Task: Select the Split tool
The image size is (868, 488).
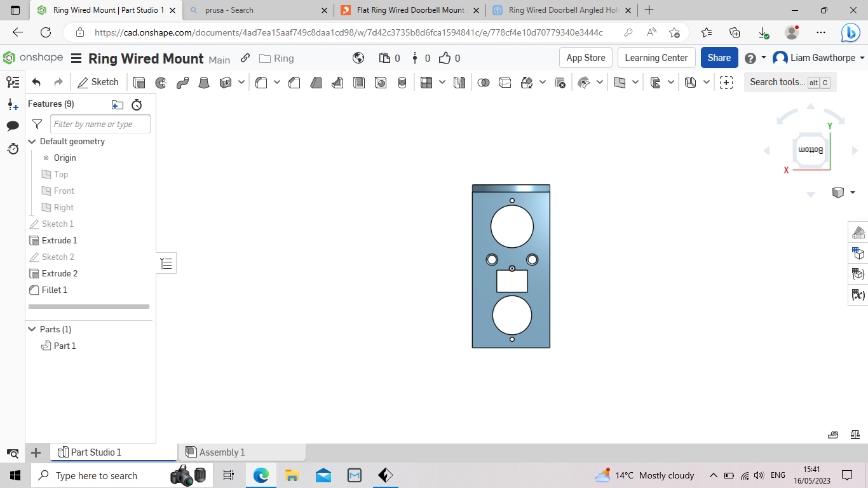Action: click(x=505, y=83)
